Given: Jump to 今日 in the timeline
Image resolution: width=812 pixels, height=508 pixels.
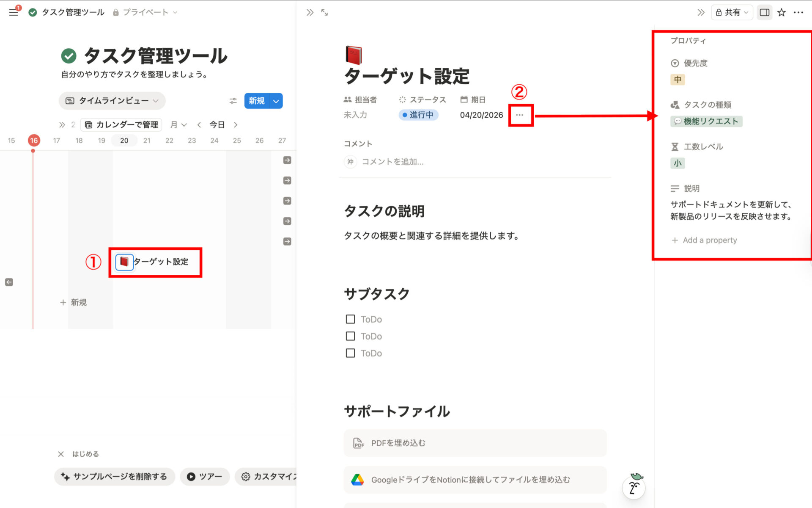Looking at the screenshot, I should tap(217, 124).
